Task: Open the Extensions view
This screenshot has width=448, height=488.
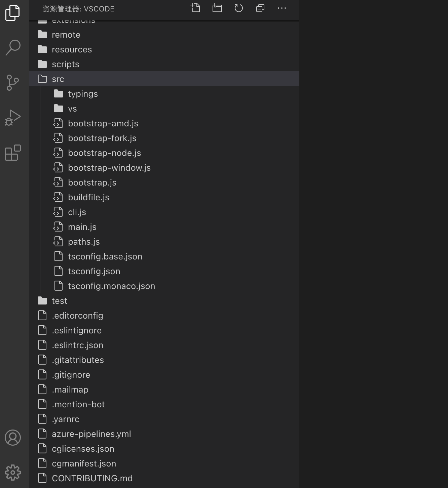Action: pyautogui.click(x=13, y=153)
